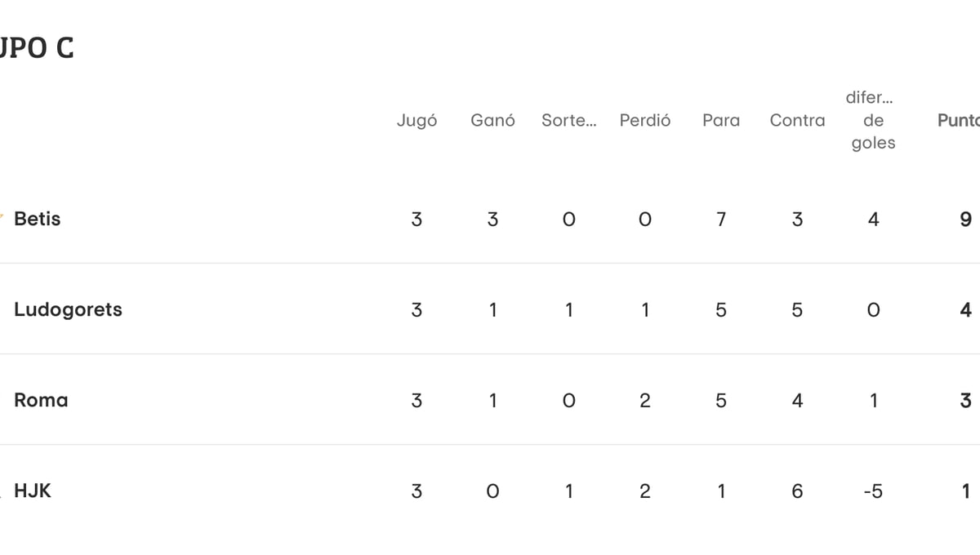Image resolution: width=980 pixels, height=555 pixels.
Task: Click Betis' 4 goal difference cell
Action: tap(873, 219)
